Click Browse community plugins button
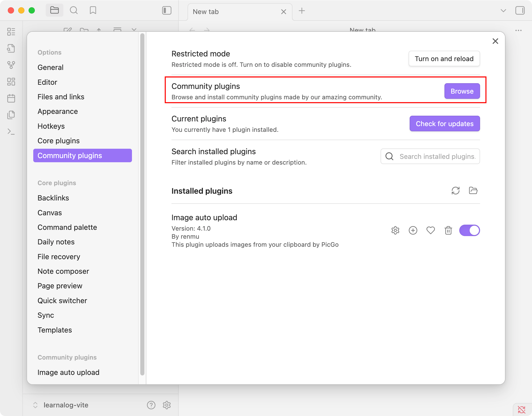This screenshot has height=416, width=532. click(462, 91)
